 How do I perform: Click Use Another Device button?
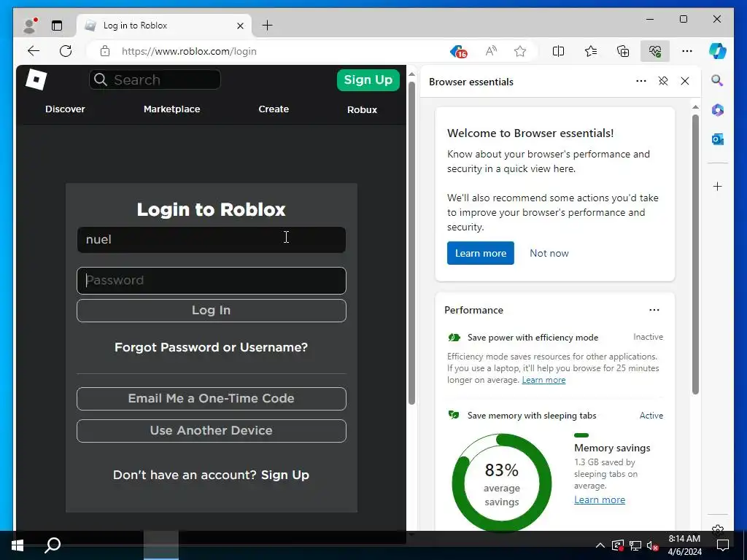click(x=212, y=431)
